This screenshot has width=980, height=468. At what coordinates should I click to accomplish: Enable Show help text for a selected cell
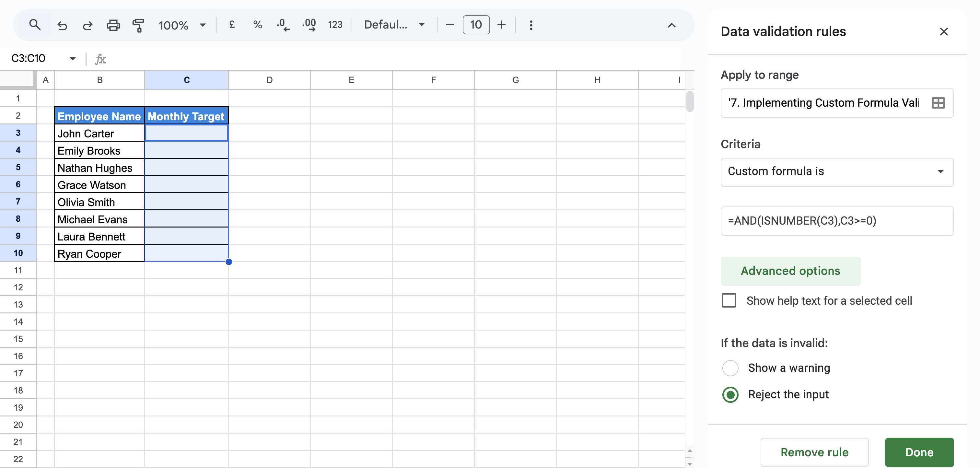pyautogui.click(x=729, y=300)
